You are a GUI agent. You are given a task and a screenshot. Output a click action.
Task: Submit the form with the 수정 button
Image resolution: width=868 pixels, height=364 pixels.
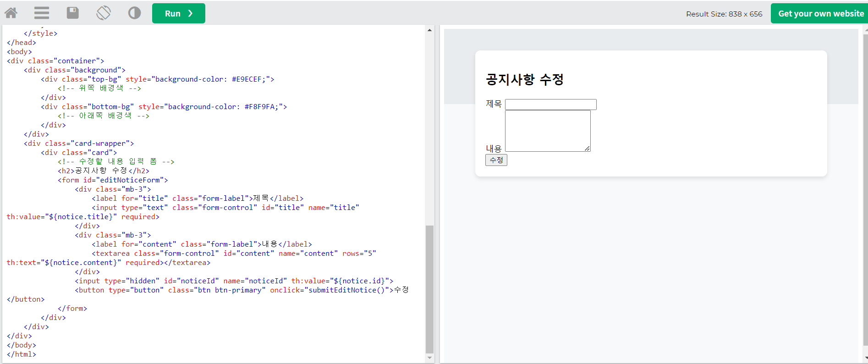496,160
